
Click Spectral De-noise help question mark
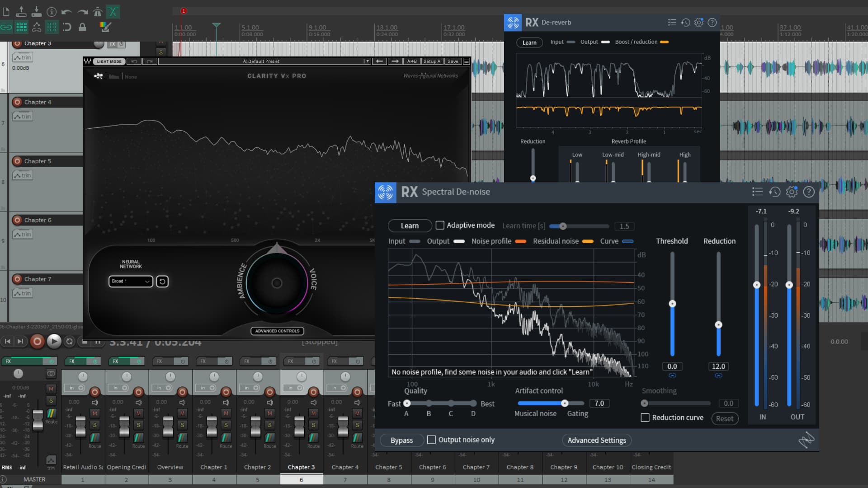coord(809,192)
